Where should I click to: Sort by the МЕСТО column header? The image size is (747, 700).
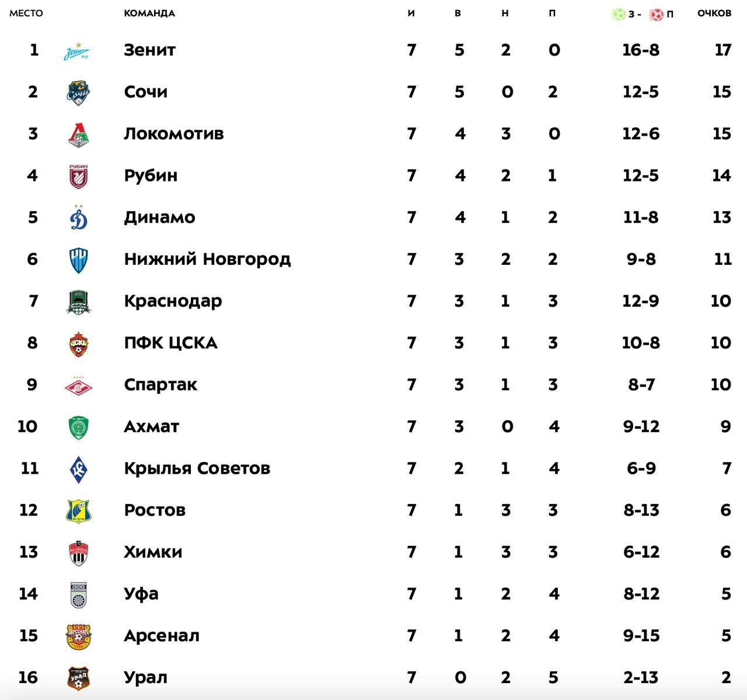[26, 13]
